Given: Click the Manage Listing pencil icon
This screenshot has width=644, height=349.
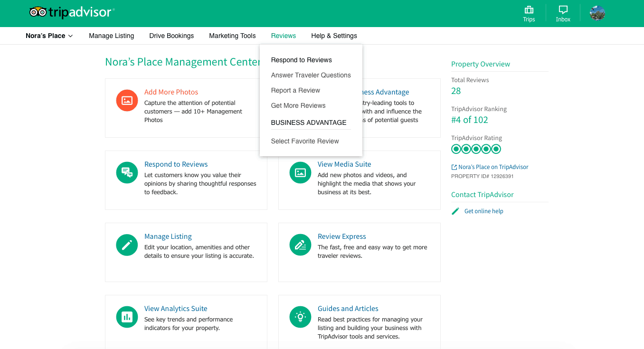Looking at the screenshot, I should tap(127, 245).
